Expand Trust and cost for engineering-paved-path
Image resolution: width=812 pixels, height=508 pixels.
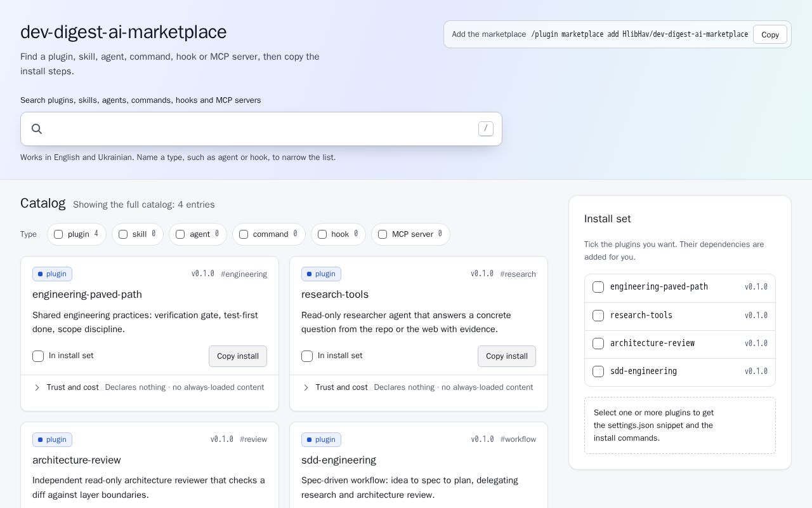(150, 387)
